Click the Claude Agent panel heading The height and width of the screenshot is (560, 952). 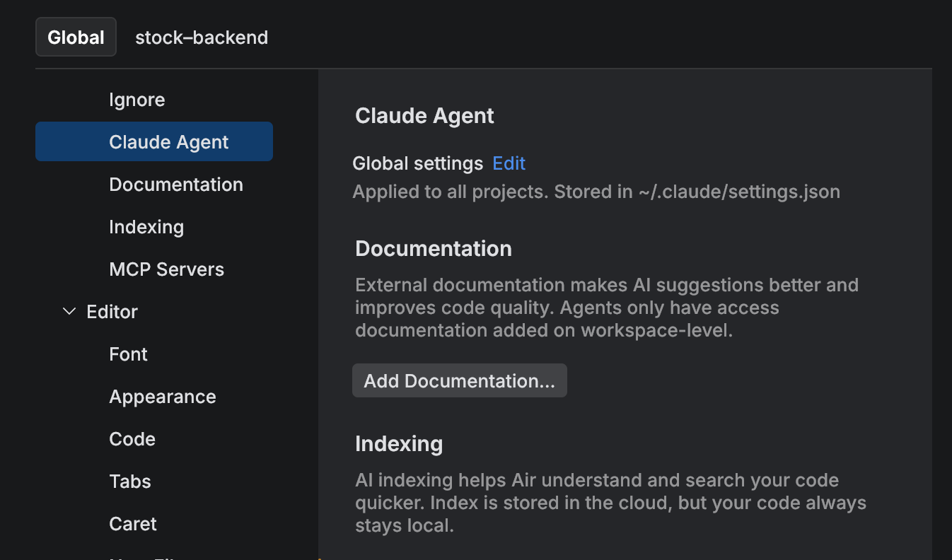point(424,115)
